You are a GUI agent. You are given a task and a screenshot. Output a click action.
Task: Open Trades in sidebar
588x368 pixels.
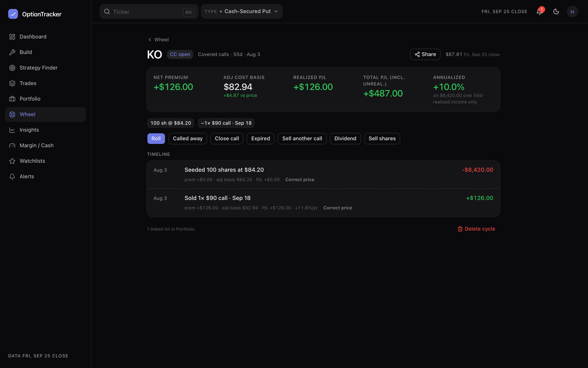(x=46, y=83)
